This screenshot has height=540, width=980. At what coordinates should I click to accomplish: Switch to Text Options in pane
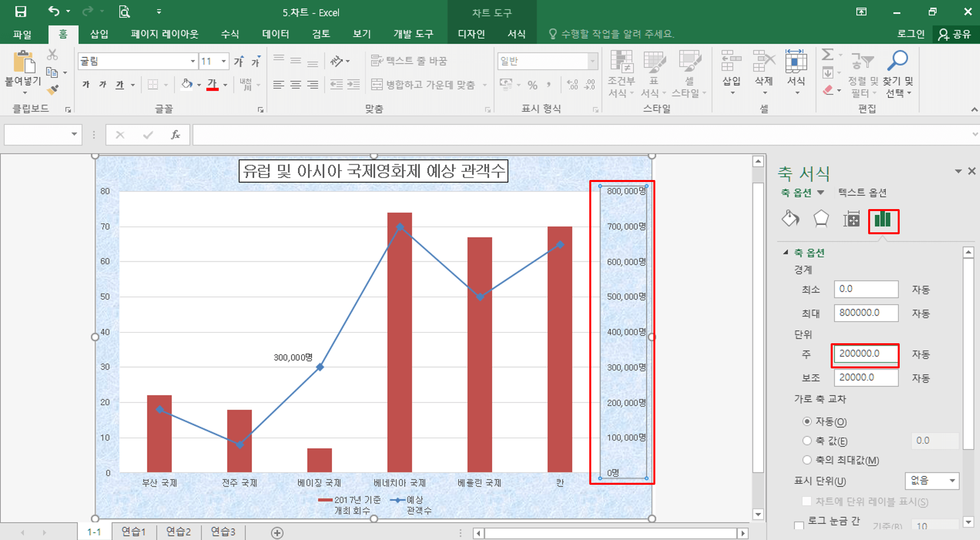coord(862,192)
